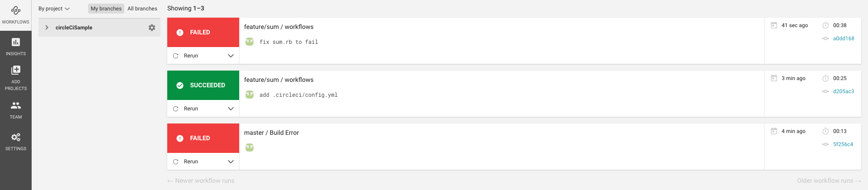Open the By project dropdown
The image size is (868, 190).
click(x=54, y=9)
